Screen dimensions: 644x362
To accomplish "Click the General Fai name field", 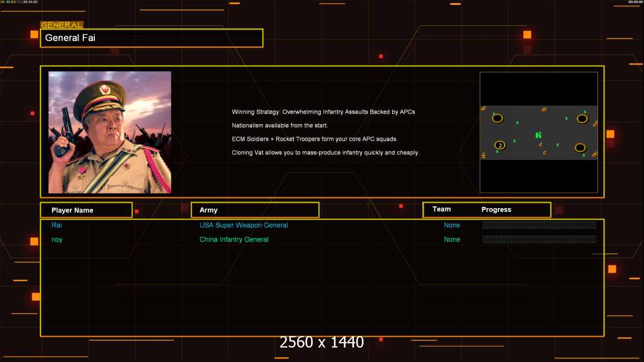I will [152, 38].
